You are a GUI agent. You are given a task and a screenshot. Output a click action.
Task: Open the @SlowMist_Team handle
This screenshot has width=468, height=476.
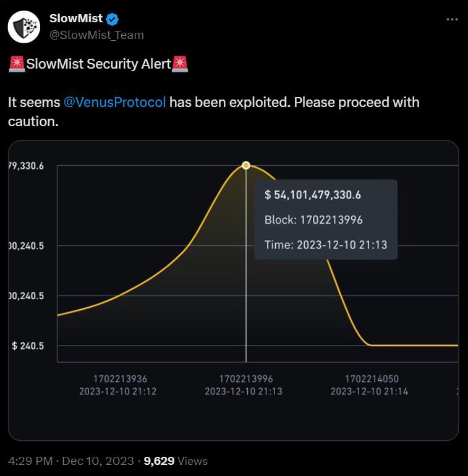pyautogui.click(x=96, y=35)
